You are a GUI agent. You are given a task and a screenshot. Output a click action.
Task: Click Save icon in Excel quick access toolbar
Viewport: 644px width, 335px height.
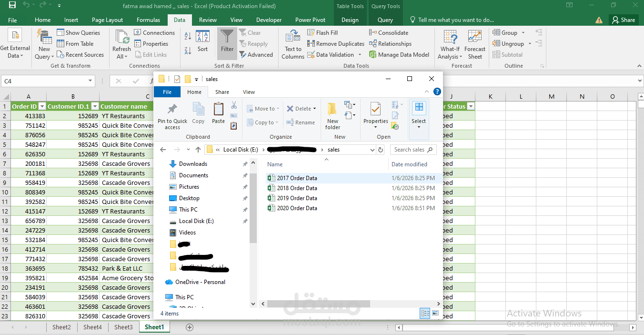[12, 6]
